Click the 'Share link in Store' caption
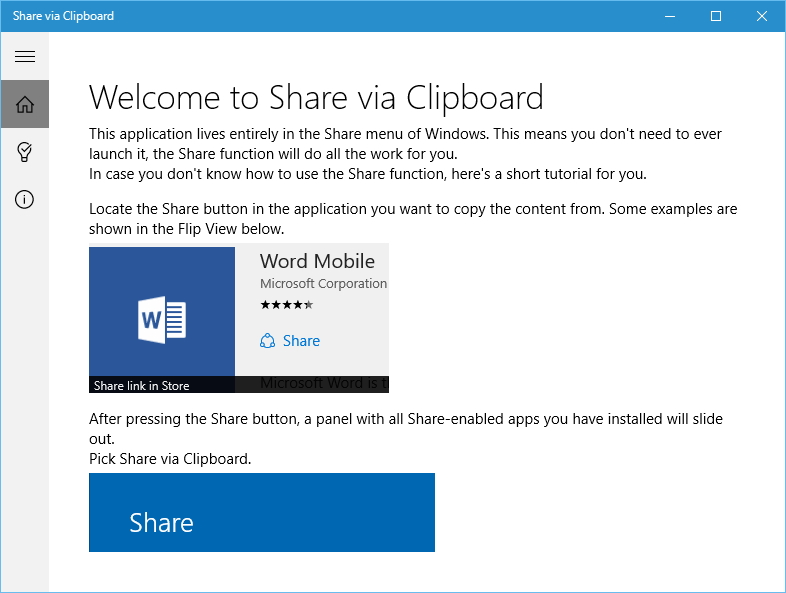 pyautogui.click(x=141, y=385)
